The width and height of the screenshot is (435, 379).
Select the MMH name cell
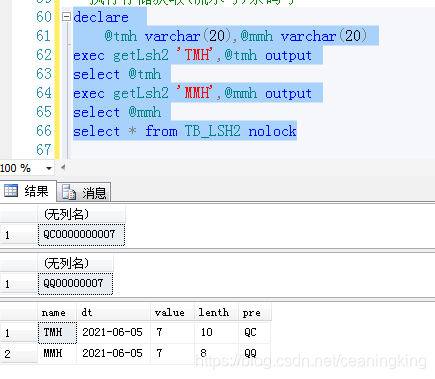click(57, 353)
